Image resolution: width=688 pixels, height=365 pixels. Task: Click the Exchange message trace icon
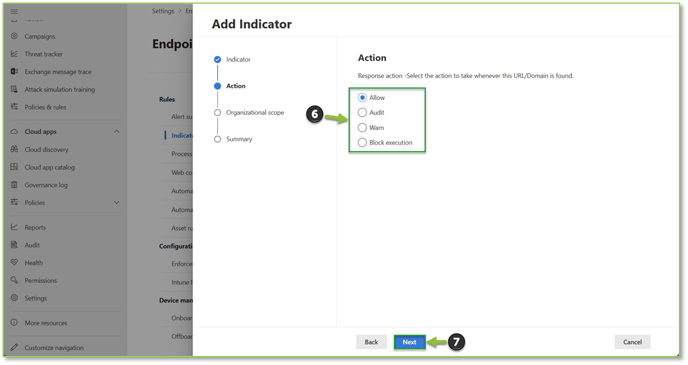(x=14, y=71)
